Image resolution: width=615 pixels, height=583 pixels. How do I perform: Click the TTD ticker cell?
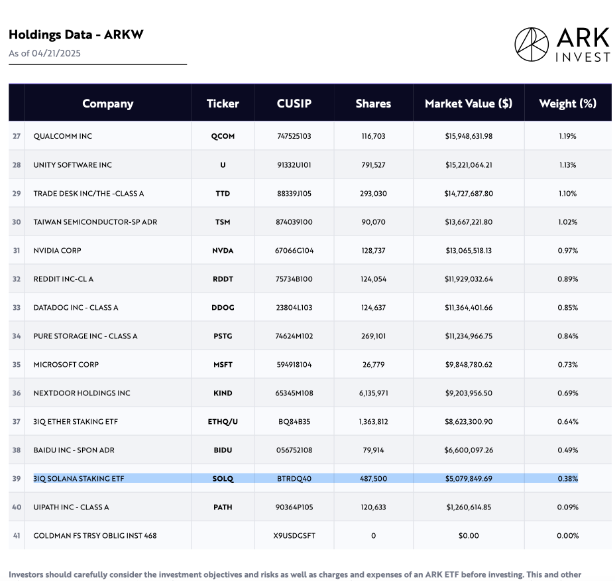tap(223, 193)
